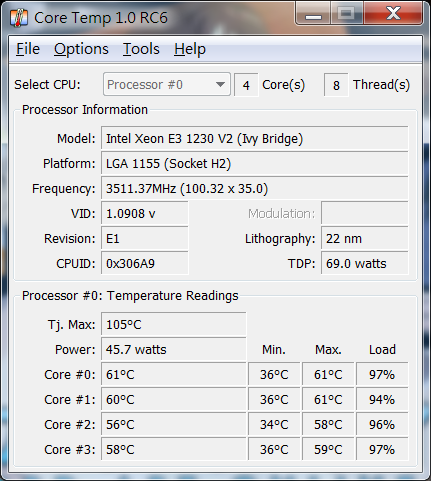Click the cores count box showing 4
The image size is (431, 481).
pos(246,85)
